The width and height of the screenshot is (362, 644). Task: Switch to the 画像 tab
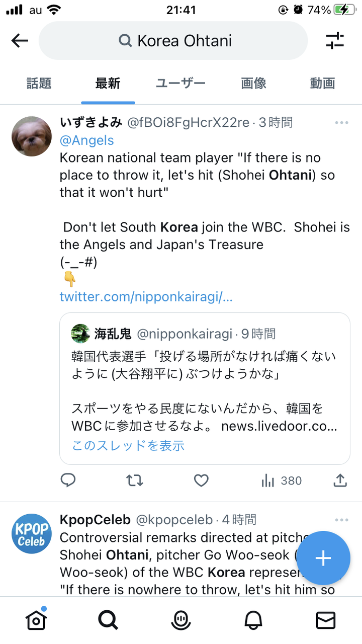tap(253, 84)
